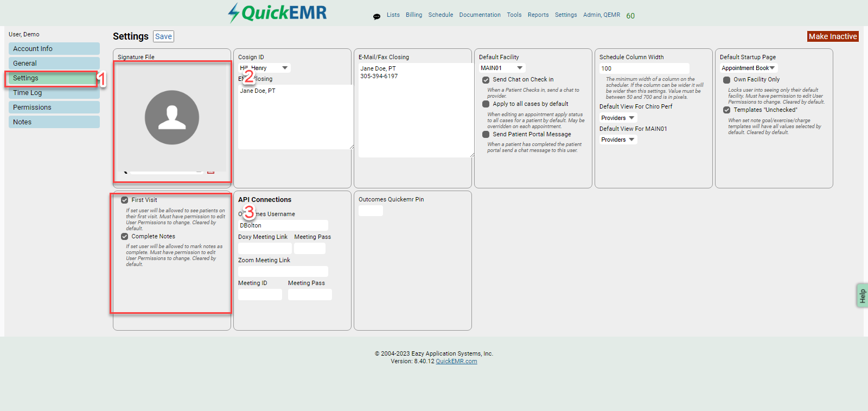Click the Zoom Meeting Link field
Screen dimensions: 868x411
[283, 271]
